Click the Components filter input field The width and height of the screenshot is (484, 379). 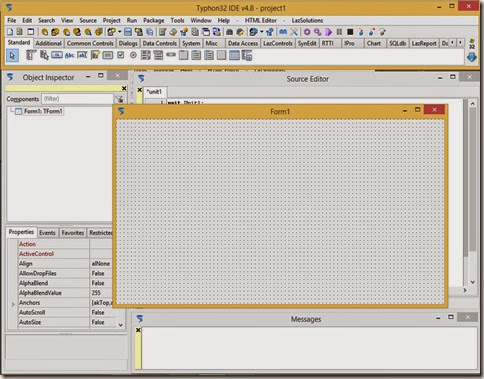coord(77,99)
